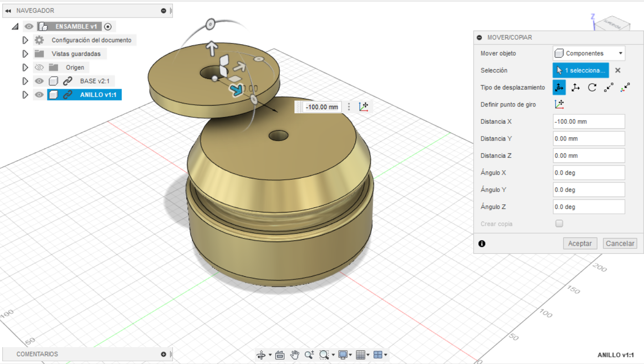
Task: Open the Orbit tool dropdown arrow
Action: tap(270, 355)
